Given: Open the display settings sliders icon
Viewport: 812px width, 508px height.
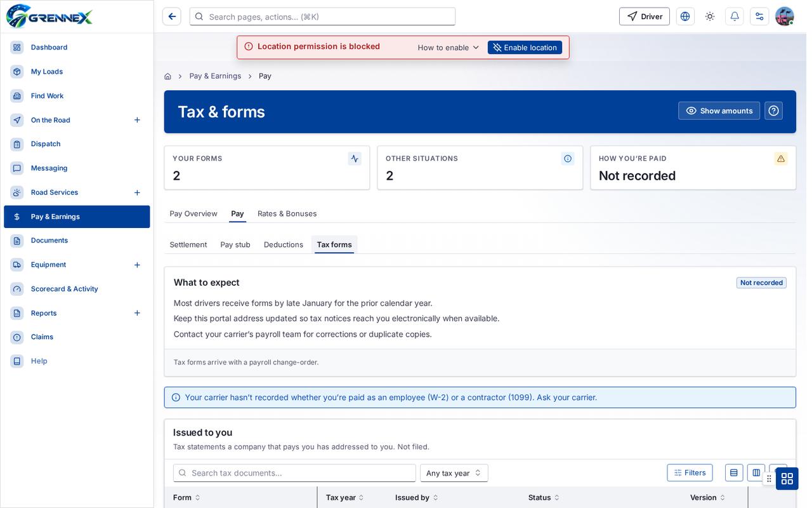Looking at the screenshot, I should click(x=759, y=17).
